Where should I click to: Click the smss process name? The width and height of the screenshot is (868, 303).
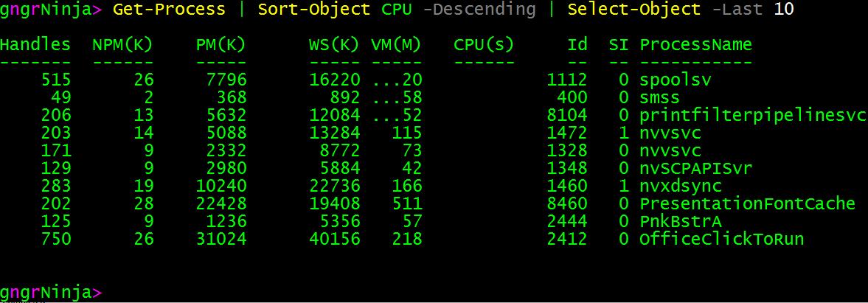pyautogui.click(x=659, y=97)
